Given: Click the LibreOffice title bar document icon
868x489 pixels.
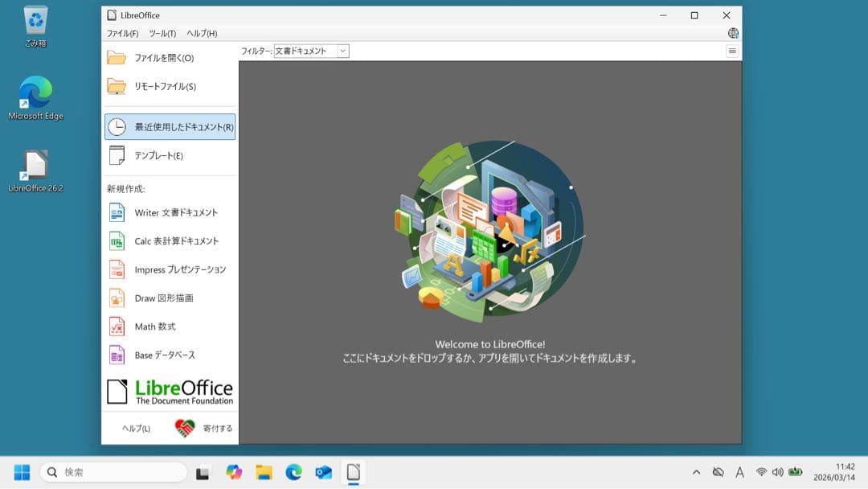Looking at the screenshot, I should point(112,15).
